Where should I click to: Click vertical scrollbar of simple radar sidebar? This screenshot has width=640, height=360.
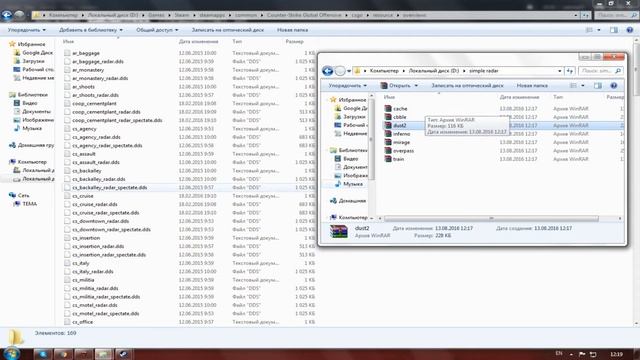(x=371, y=139)
